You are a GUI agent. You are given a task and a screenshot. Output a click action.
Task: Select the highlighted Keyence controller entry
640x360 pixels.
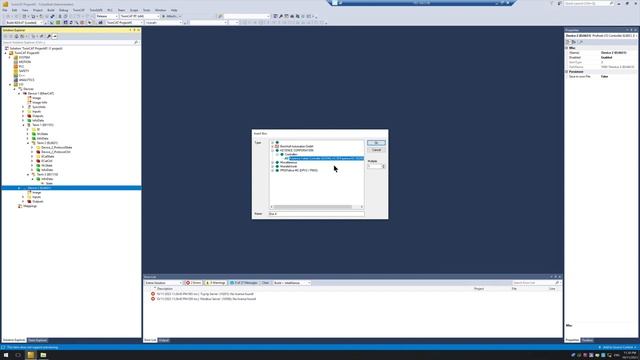pyautogui.click(x=326, y=158)
